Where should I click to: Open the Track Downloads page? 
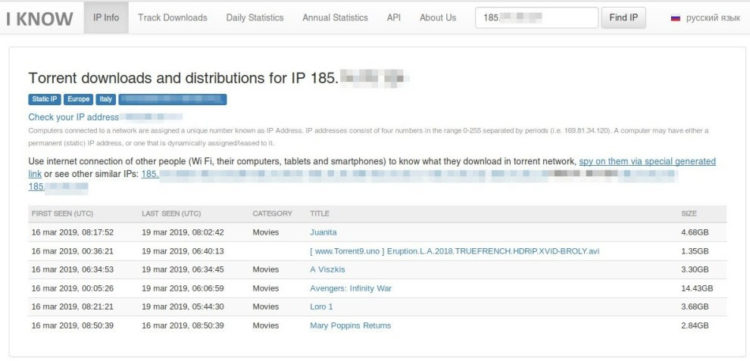173,18
